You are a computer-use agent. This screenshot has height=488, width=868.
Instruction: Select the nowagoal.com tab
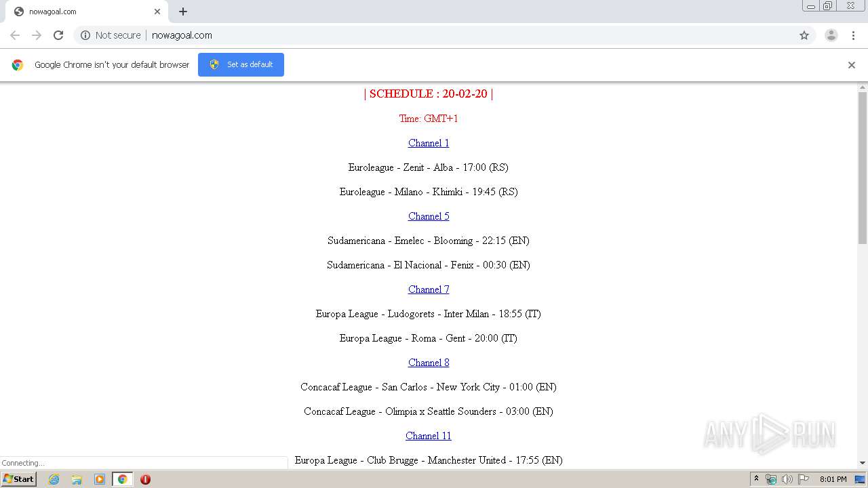coord(87,12)
